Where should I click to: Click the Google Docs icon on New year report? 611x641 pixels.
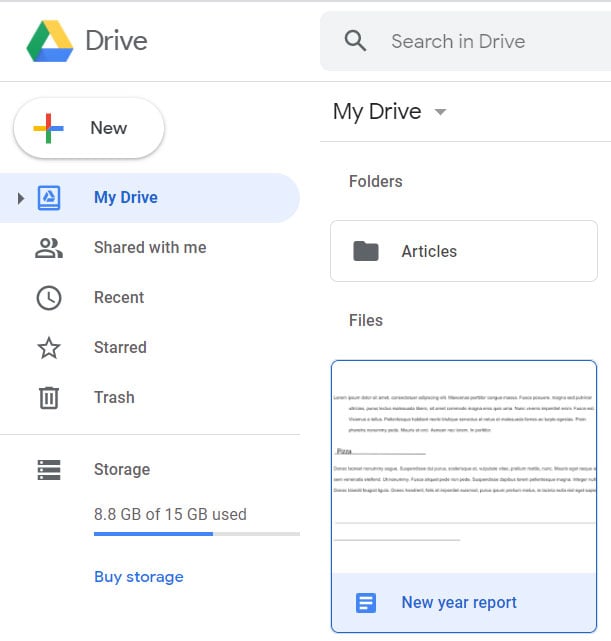point(366,603)
